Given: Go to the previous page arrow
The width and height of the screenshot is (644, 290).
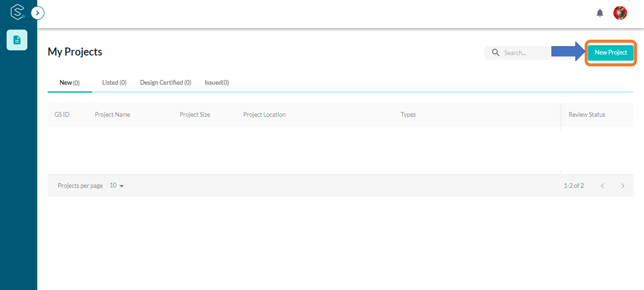Looking at the screenshot, I should tap(603, 186).
